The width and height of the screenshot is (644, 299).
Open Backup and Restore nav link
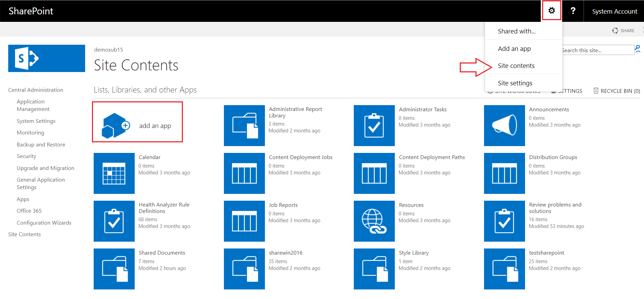[41, 144]
